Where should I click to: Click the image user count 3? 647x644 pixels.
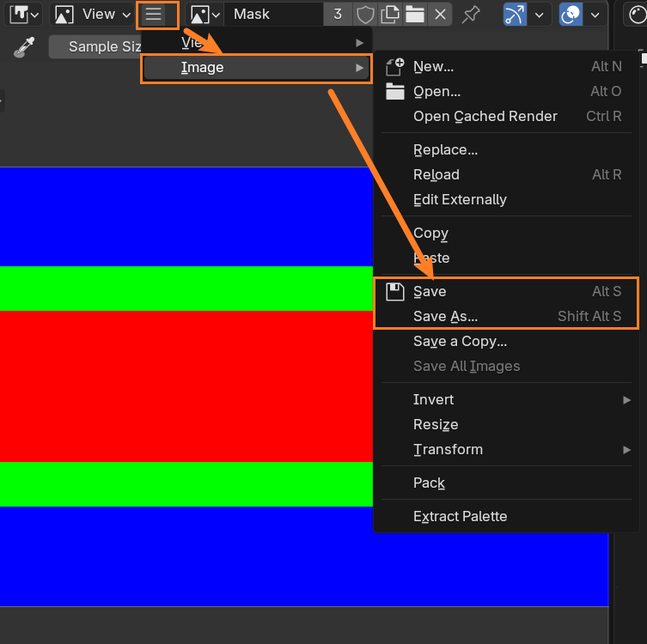[x=338, y=15]
